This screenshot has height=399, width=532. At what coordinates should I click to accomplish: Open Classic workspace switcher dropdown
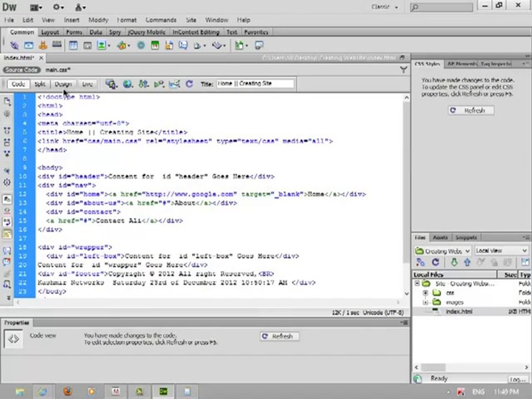(385, 7)
